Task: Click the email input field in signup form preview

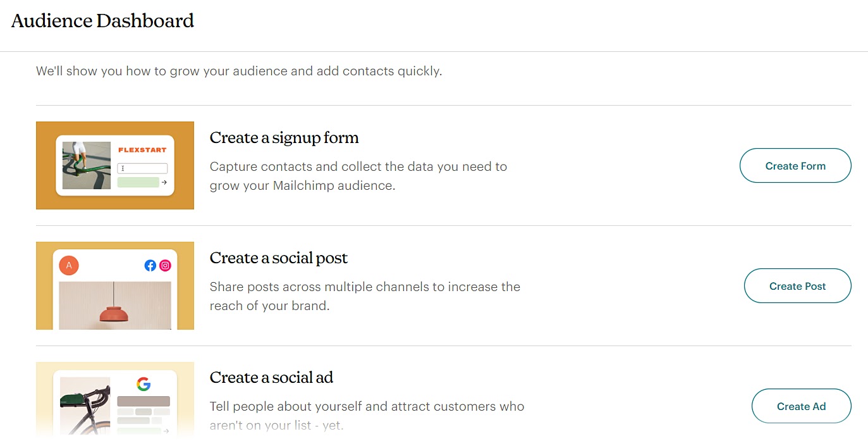Action: [144, 166]
